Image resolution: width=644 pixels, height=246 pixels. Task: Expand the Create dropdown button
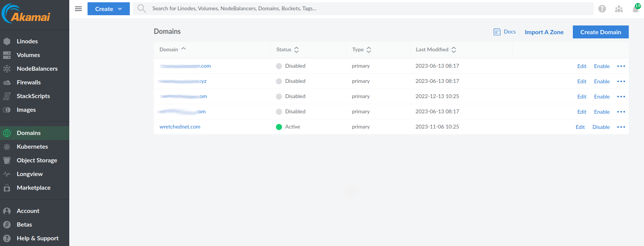[x=108, y=9]
